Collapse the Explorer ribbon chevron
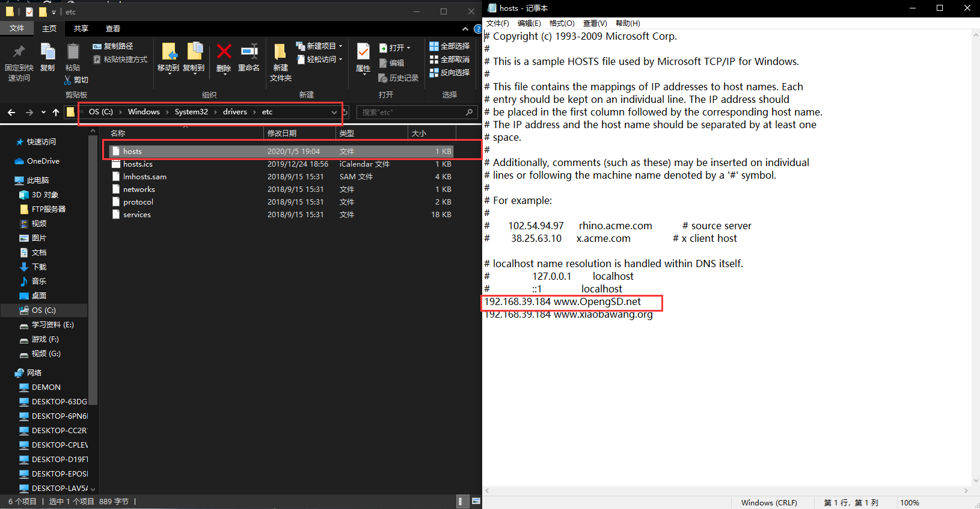The image size is (980, 509). coord(465,29)
